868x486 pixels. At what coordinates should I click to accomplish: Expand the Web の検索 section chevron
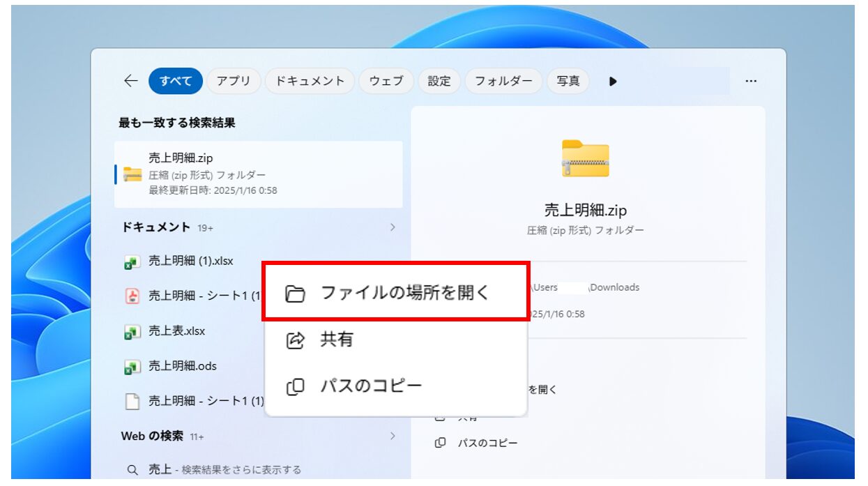(394, 437)
